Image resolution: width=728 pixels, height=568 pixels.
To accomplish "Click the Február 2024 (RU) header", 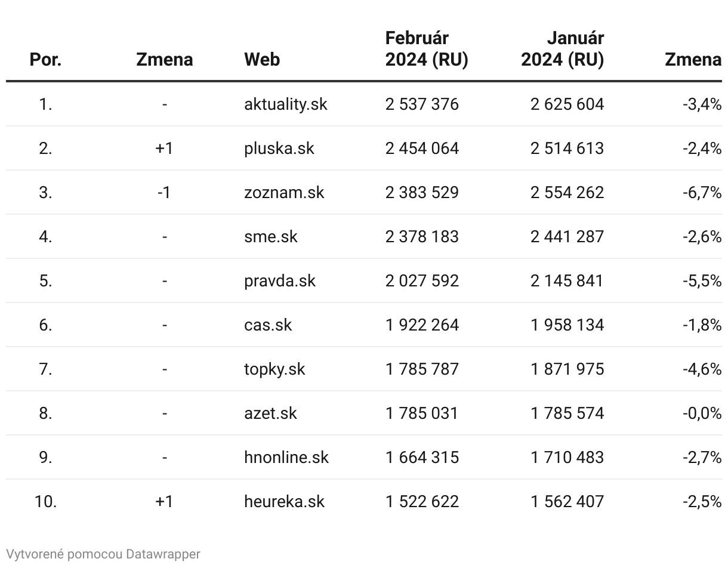I will [427, 49].
